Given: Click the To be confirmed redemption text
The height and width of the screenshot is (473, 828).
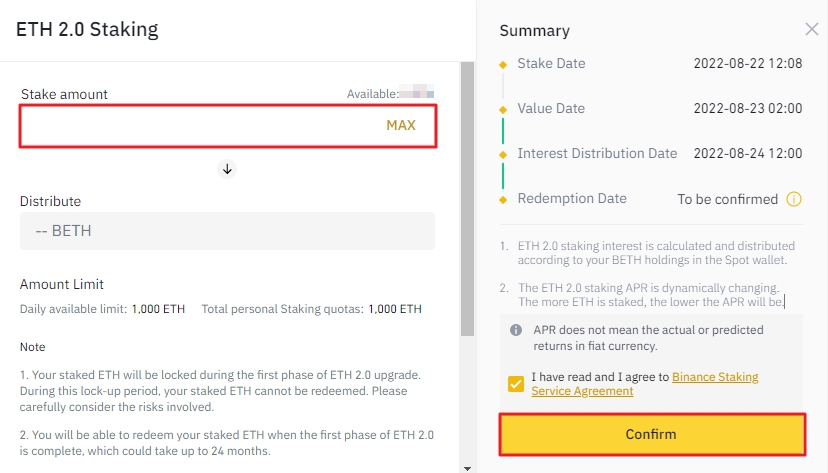Looking at the screenshot, I should pyautogui.click(x=727, y=199).
